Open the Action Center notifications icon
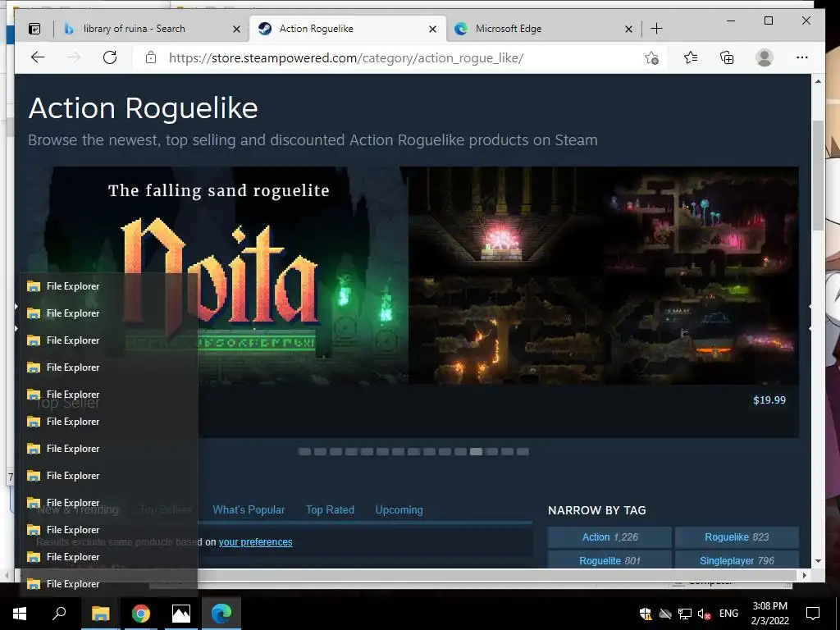Image resolution: width=840 pixels, height=630 pixels. (x=813, y=614)
